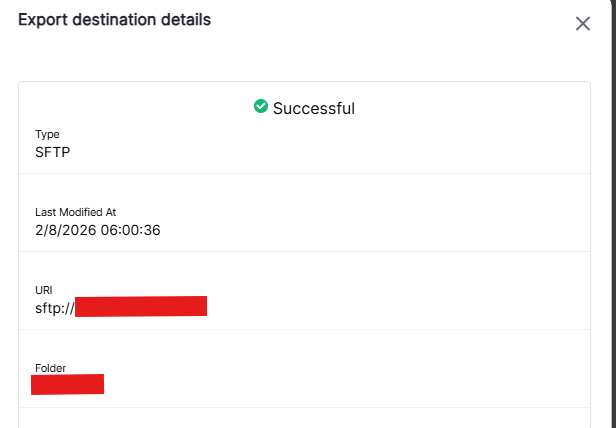
Task: Click the redacted Folder value block
Action: click(x=68, y=384)
